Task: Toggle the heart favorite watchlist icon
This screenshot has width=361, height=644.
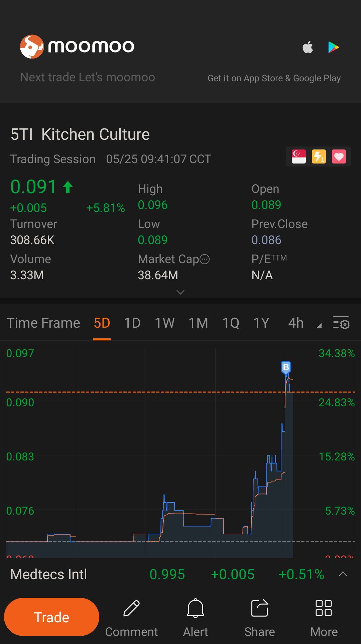Action: click(339, 156)
